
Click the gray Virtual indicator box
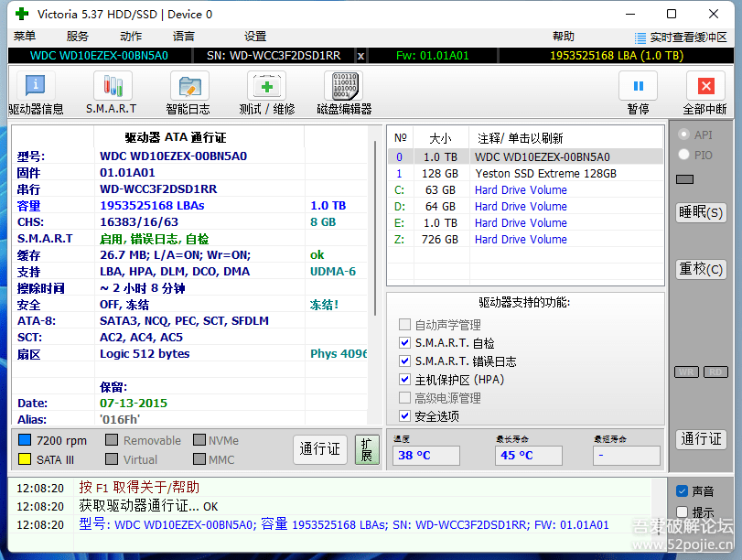(112, 459)
